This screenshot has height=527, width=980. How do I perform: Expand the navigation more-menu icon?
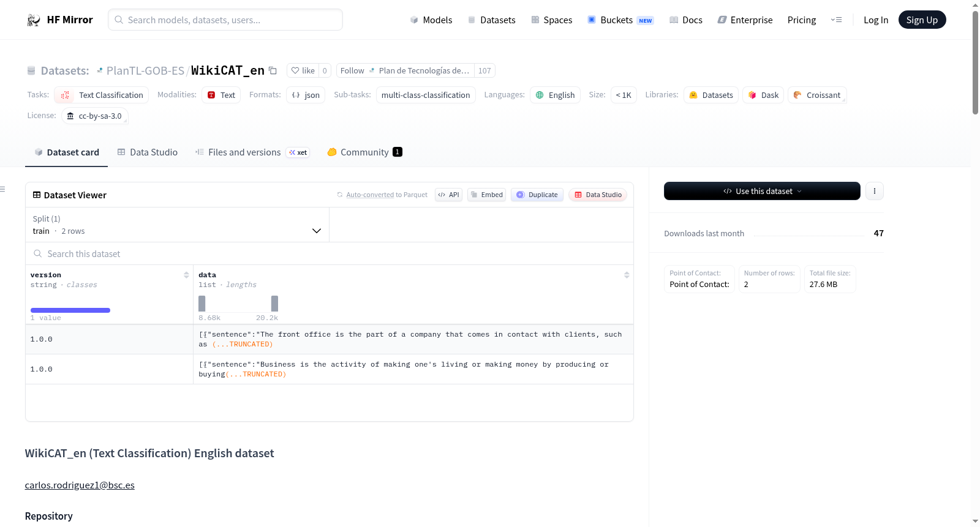coord(836,20)
